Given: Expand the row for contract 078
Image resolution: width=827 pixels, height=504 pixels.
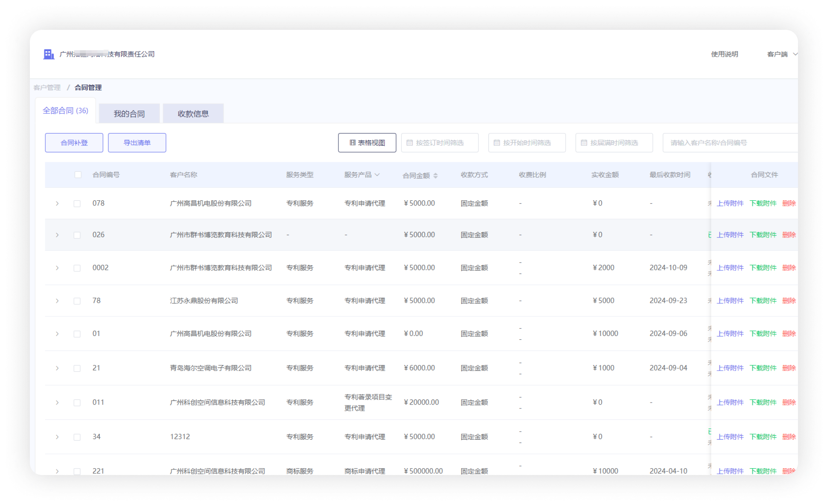Looking at the screenshot, I should [57, 204].
